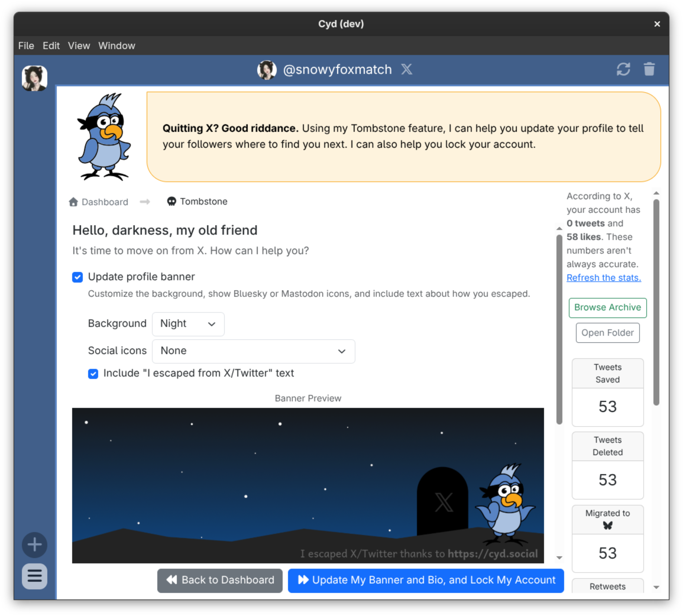The width and height of the screenshot is (683, 616).
Task: Click the trash icon to remove account
Action: 649,69
